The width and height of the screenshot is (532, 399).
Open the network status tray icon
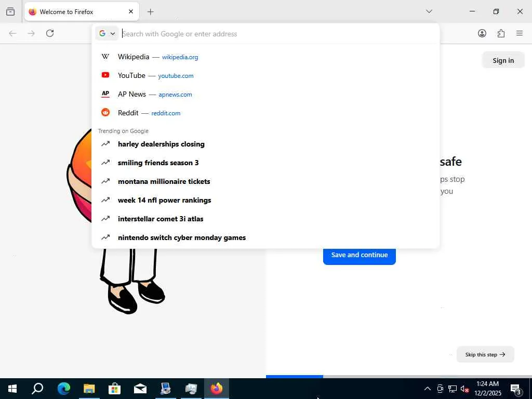coord(453,389)
